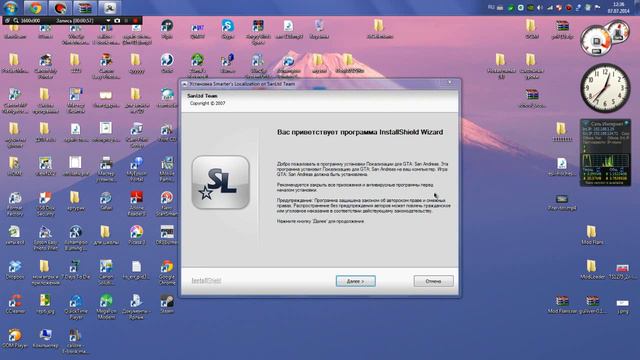Click the network monitor desktop gadget
The image size is (640, 360).
(605, 153)
